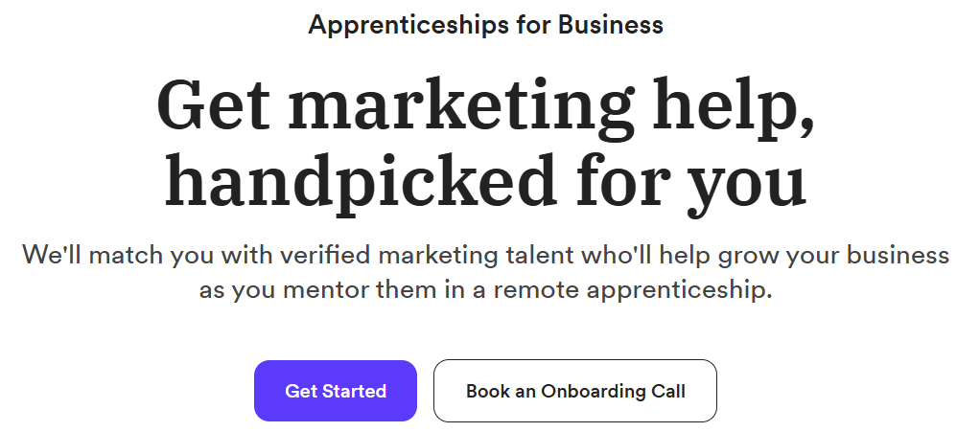
Task: Click the Apprenticeships for Business subtitle
Action: 485,25
